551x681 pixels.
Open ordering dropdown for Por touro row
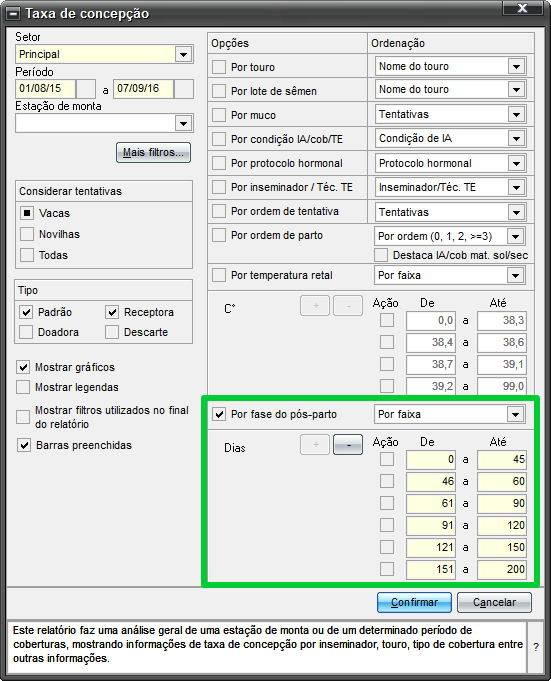pyautogui.click(x=516, y=66)
